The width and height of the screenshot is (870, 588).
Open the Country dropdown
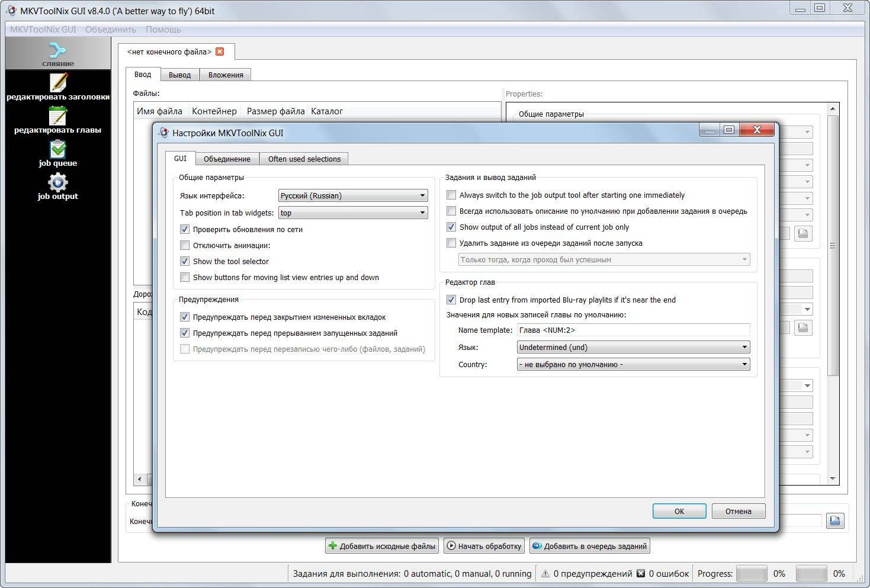coord(634,364)
